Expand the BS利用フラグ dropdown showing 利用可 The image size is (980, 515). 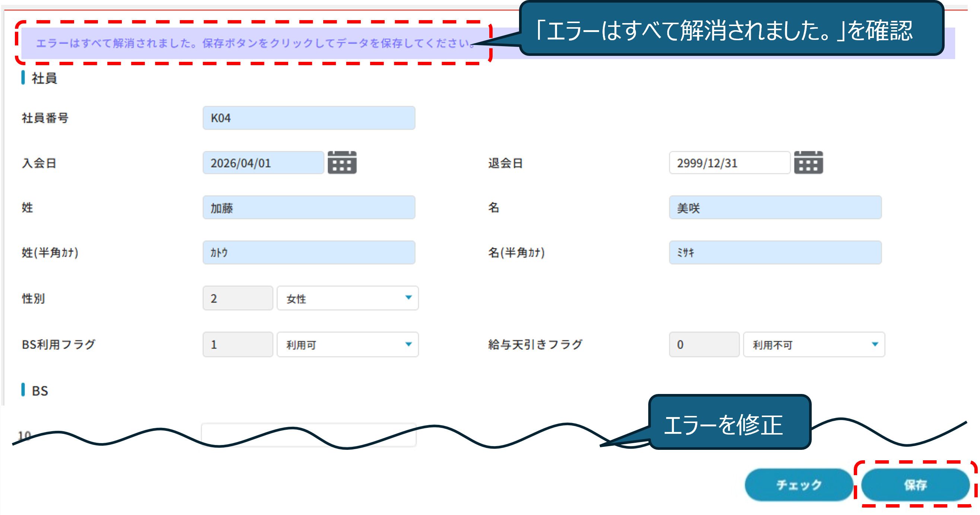pyautogui.click(x=347, y=344)
